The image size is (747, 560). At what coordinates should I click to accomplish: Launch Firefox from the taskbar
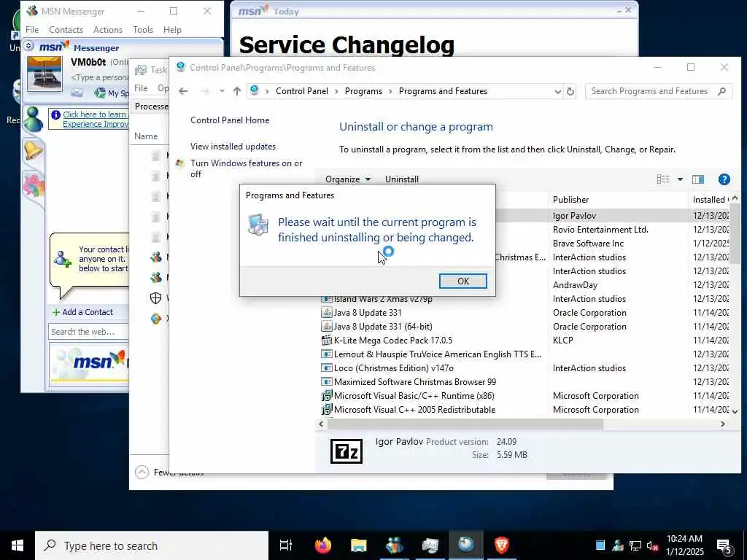[x=322, y=545]
